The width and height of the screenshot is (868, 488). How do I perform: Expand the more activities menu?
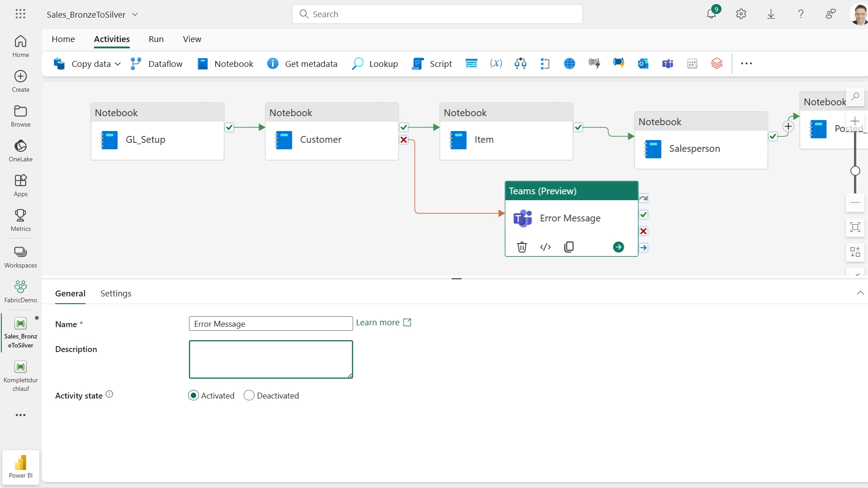click(746, 63)
